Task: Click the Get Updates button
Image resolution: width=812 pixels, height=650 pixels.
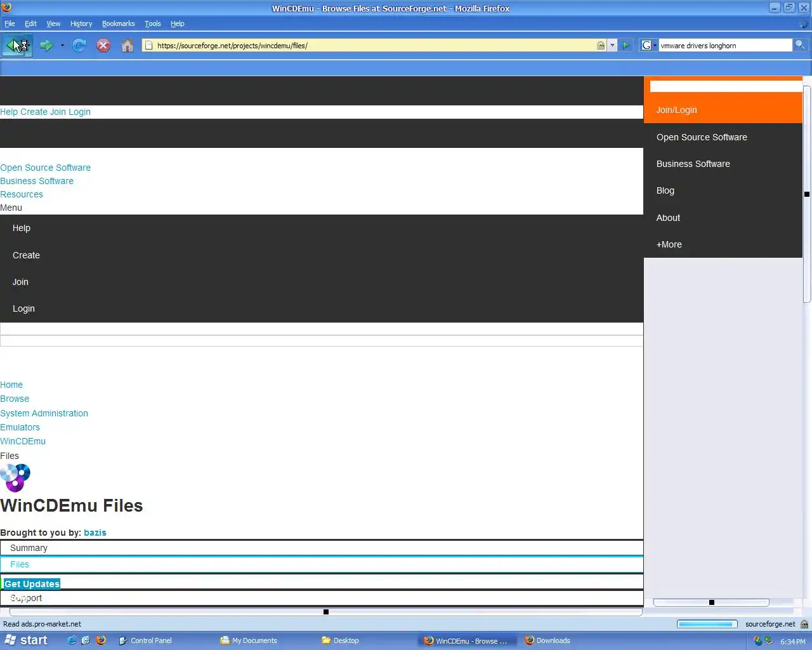Action: click(32, 584)
